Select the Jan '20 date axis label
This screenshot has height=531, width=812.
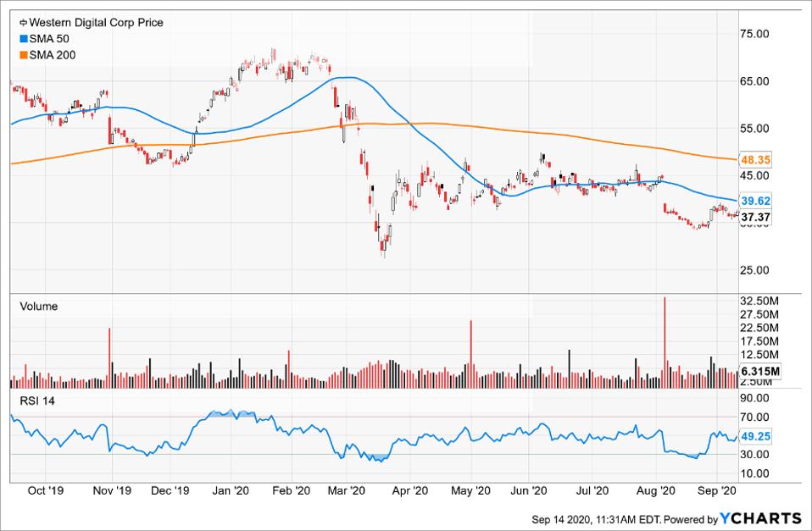coord(229,490)
